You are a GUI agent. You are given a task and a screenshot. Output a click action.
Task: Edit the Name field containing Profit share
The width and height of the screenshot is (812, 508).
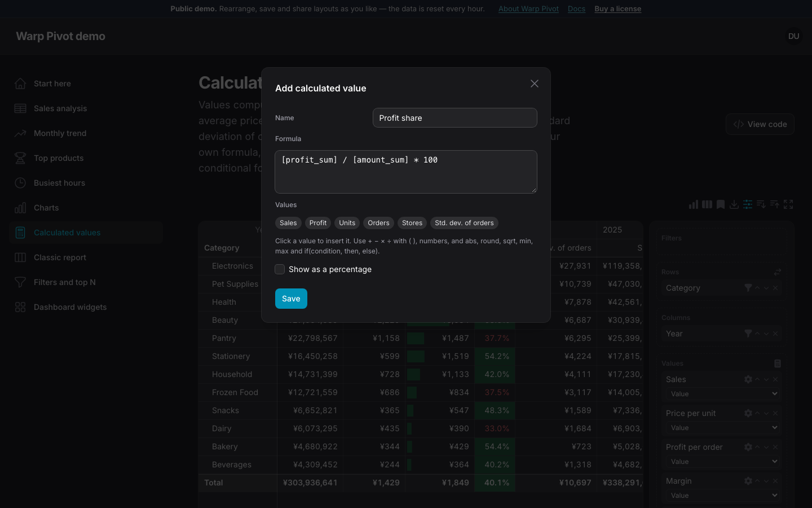tap(455, 118)
